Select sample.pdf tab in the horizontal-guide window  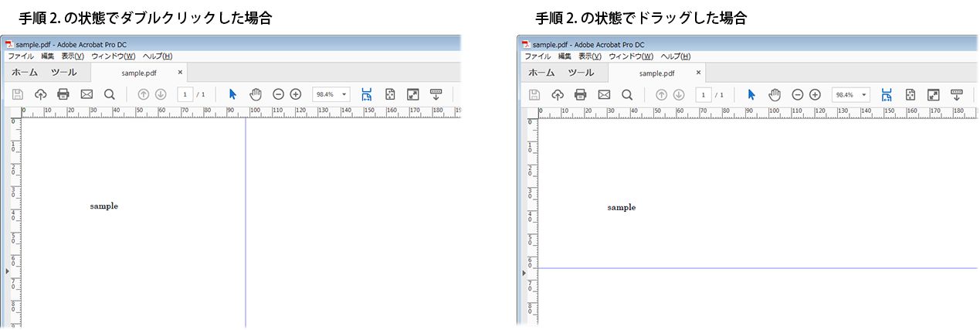656,73
